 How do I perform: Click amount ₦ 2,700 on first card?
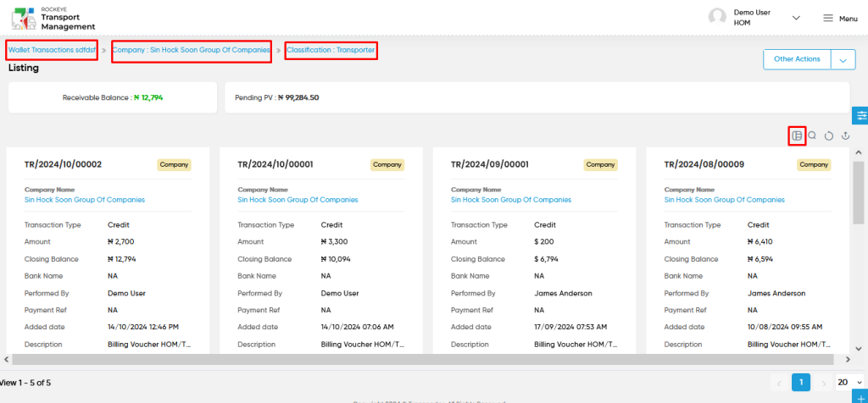[120, 241]
